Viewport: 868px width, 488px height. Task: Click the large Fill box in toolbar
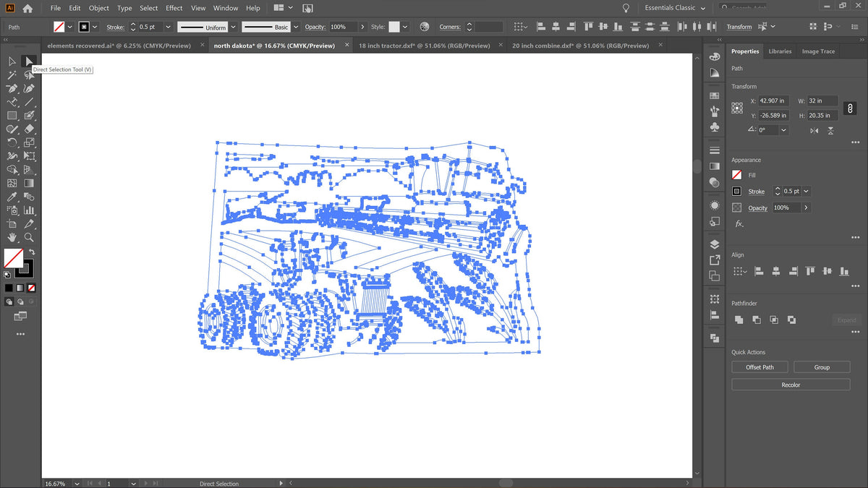tap(13, 258)
